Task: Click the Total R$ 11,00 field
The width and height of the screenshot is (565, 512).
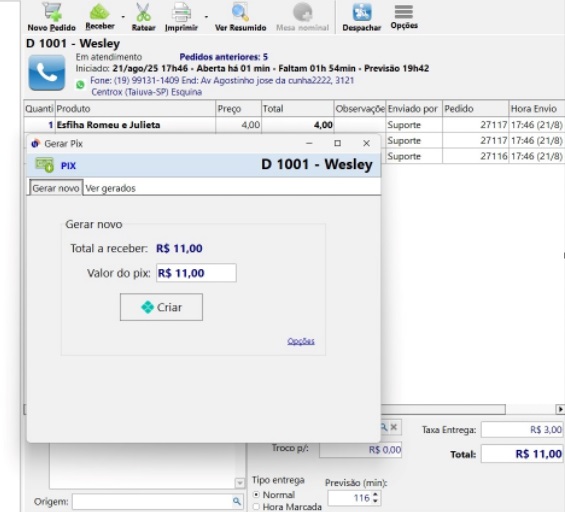Action: point(522,454)
